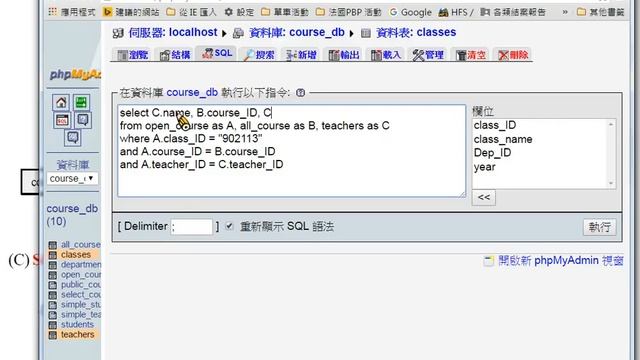640x360 pixels.
Task: Select class_ID in the columns list
Action: coord(495,125)
